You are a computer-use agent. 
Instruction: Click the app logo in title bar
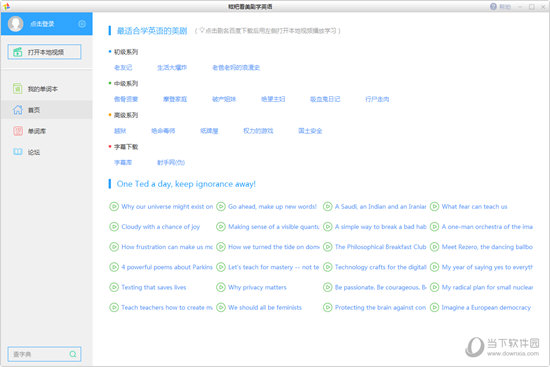click(6, 6)
